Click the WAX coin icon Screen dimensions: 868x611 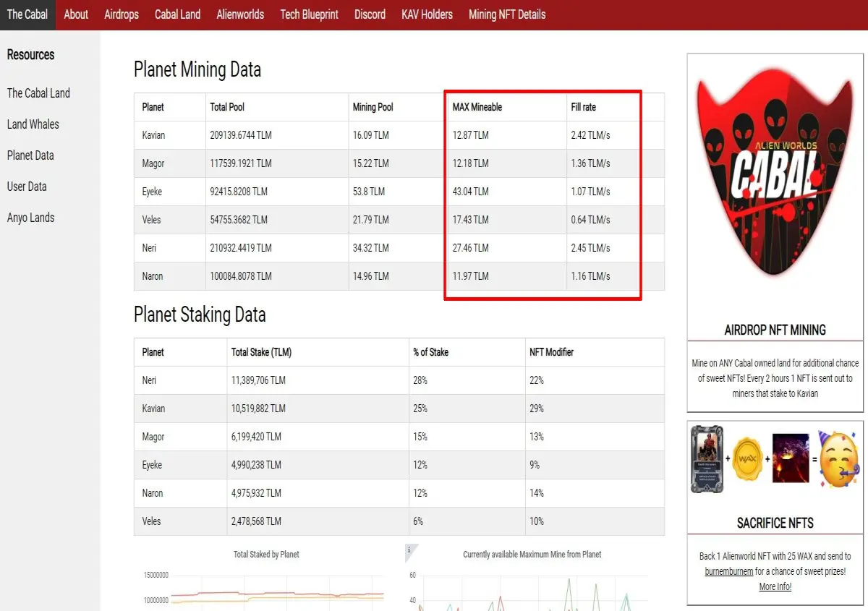click(x=749, y=460)
